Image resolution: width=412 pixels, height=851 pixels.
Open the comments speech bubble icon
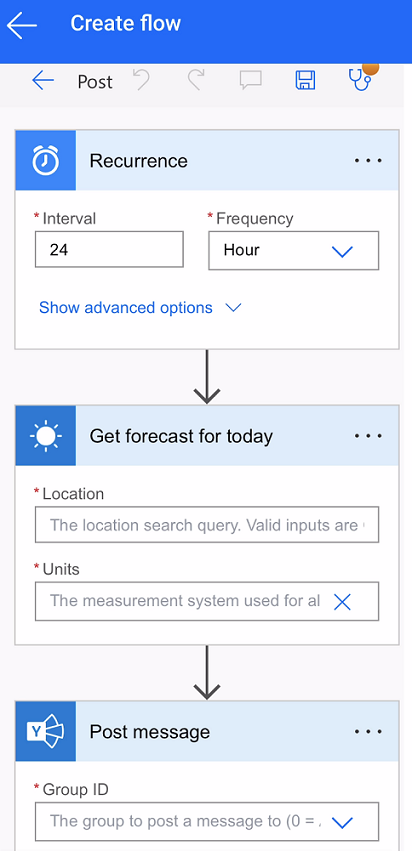pos(251,80)
